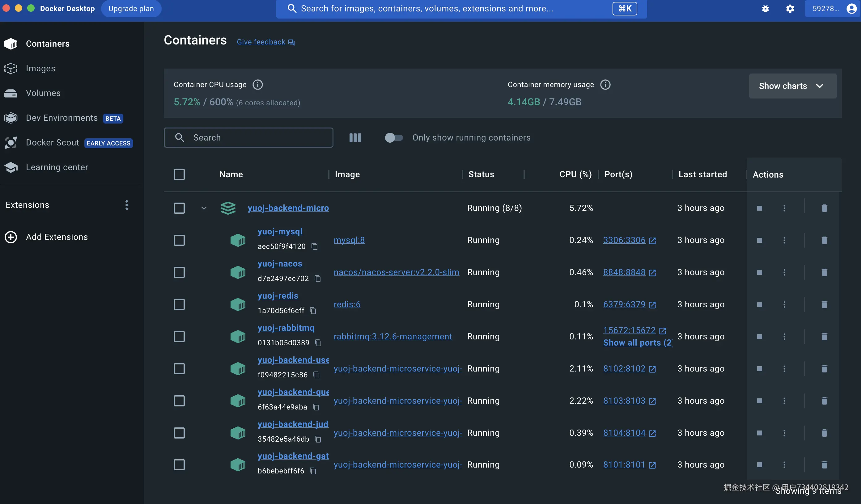Copy container ID f09482215c86
Image resolution: width=861 pixels, height=504 pixels.
[316, 375]
